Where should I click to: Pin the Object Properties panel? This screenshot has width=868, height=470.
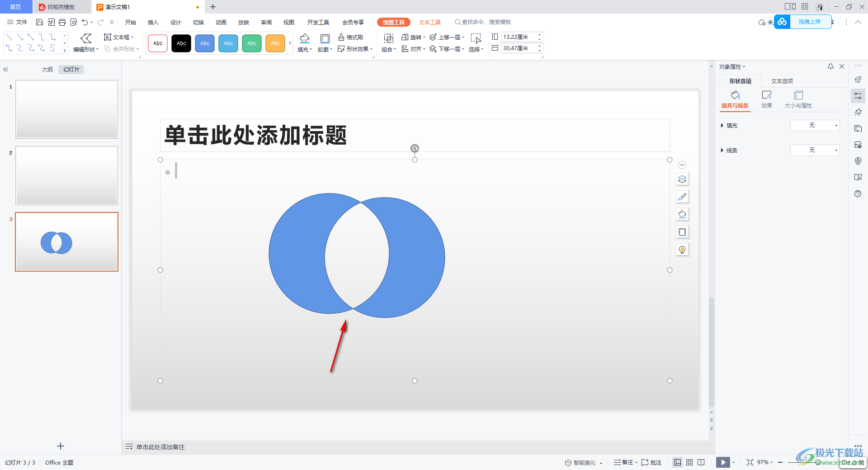pos(830,66)
